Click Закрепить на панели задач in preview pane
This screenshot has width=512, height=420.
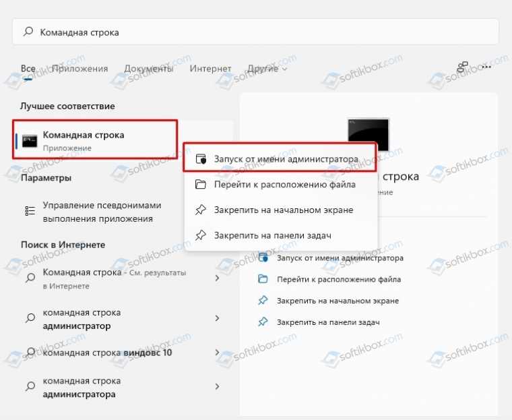328,322
